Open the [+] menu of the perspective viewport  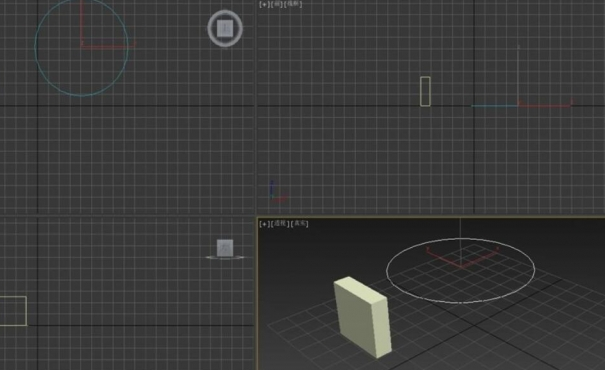(x=264, y=224)
